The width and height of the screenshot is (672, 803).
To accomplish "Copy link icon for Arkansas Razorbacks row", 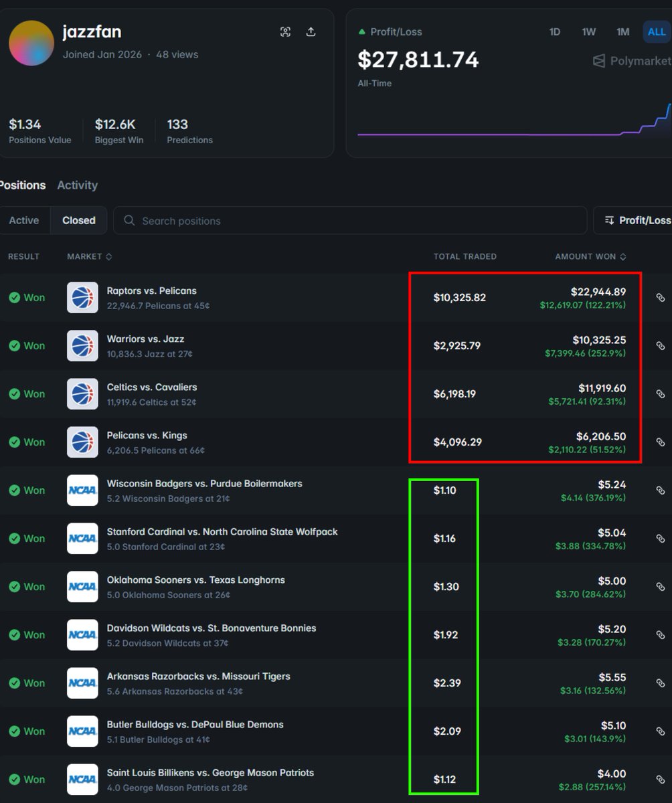I will pos(660,683).
